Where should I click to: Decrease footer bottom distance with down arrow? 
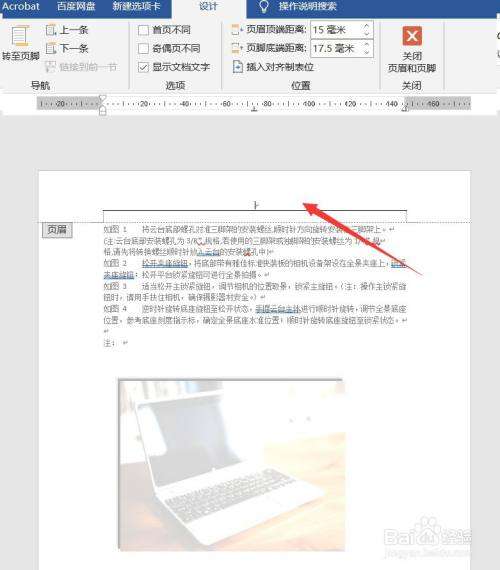[366, 52]
